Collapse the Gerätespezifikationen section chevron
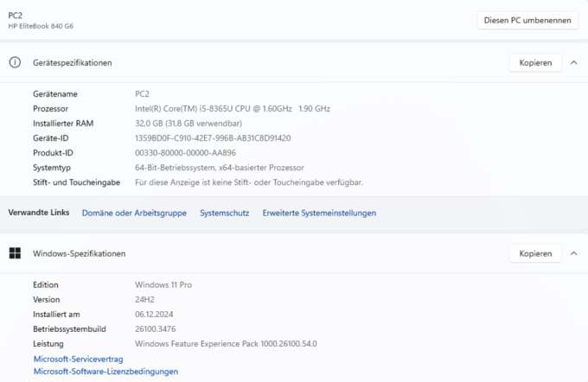Screen dimensions: 588x382 tap(574, 62)
